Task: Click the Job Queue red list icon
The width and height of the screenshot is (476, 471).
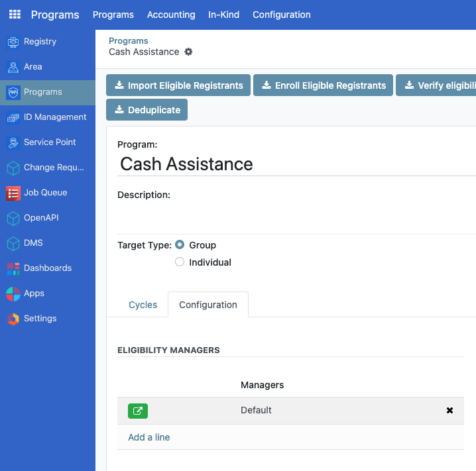Action: pos(13,193)
